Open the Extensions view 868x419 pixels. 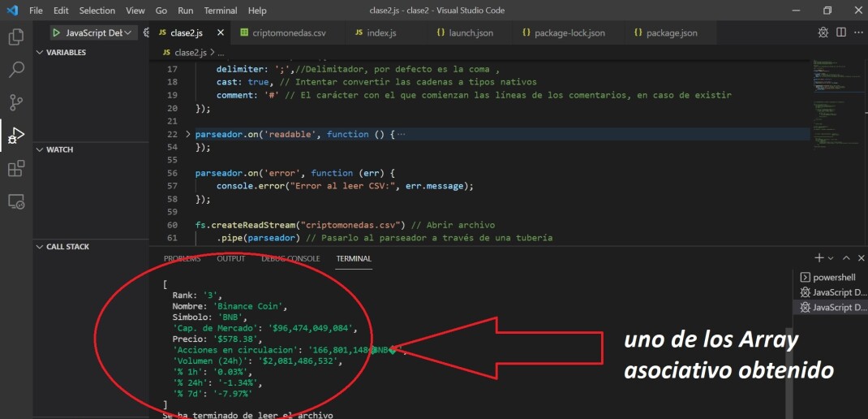tap(16, 168)
